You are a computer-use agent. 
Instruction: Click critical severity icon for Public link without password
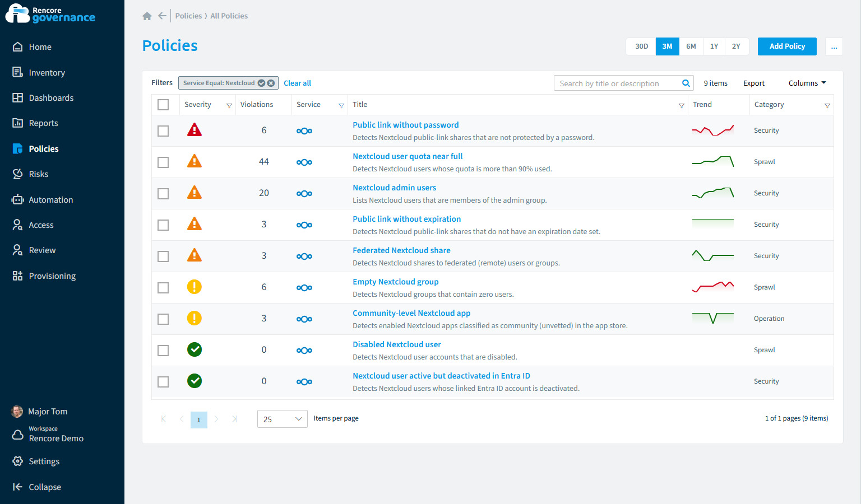tap(195, 130)
